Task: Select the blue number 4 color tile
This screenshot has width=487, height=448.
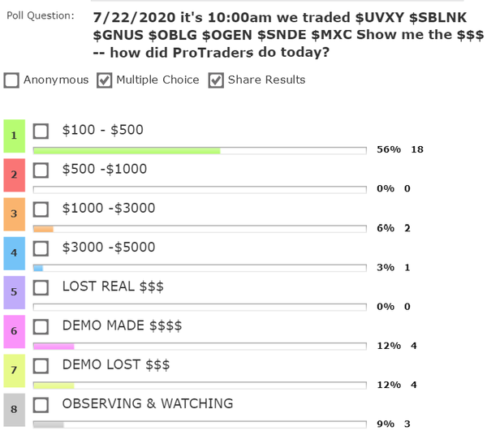Action: click(x=15, y=252)
